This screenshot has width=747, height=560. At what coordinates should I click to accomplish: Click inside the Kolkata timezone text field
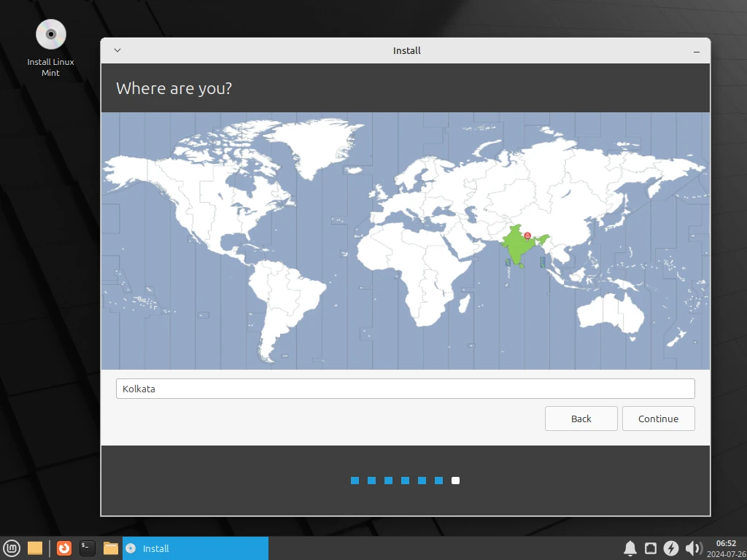(406, 388)
